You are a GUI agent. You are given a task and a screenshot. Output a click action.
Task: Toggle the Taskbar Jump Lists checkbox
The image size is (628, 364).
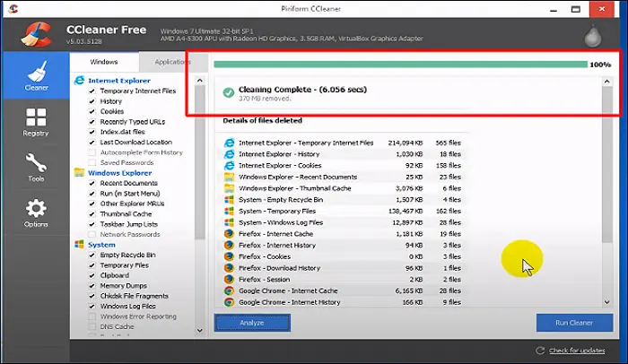[92, 224]
